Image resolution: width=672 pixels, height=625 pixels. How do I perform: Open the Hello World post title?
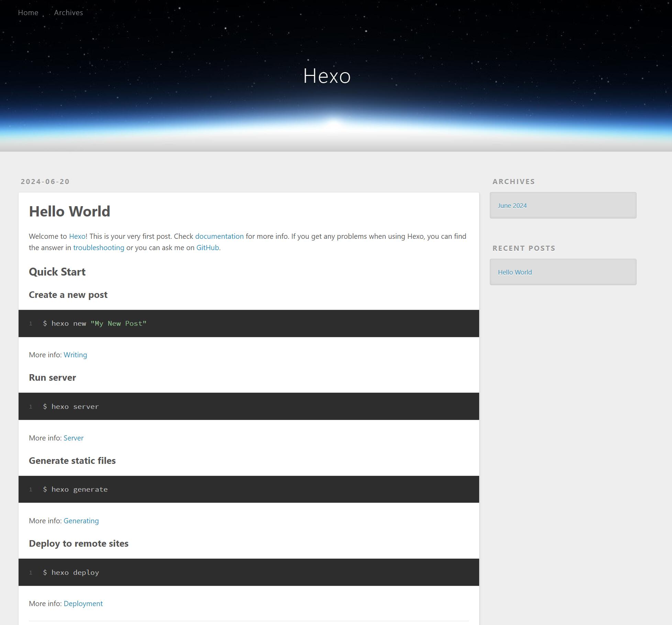[69, 211]
